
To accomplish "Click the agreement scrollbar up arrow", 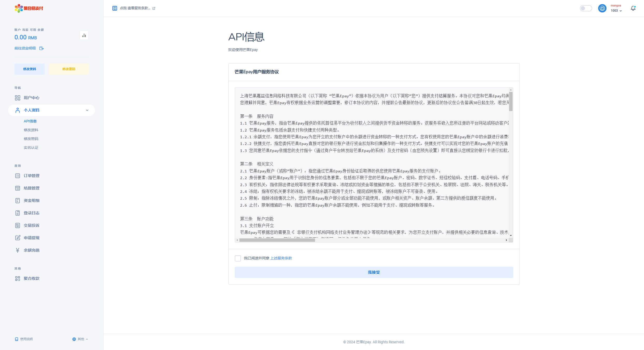I will pos(511,90).
